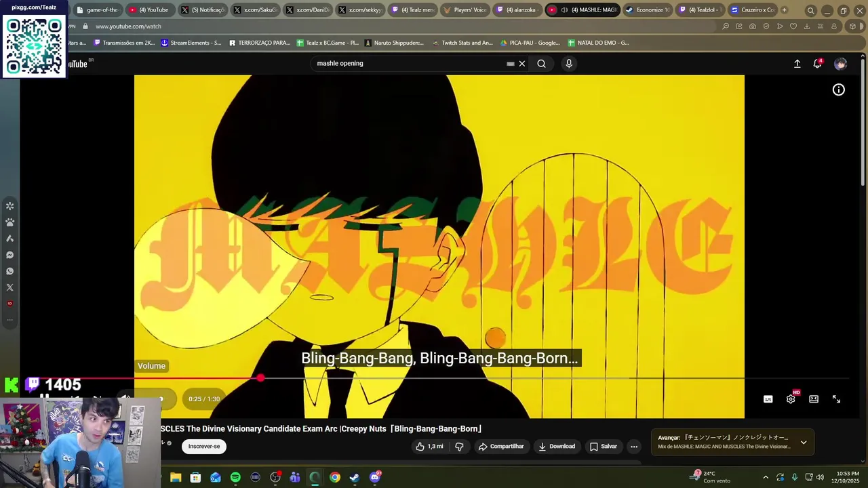Expand hidden system tray icons chevron
This screenshot has width=868, height=488.
766,477
